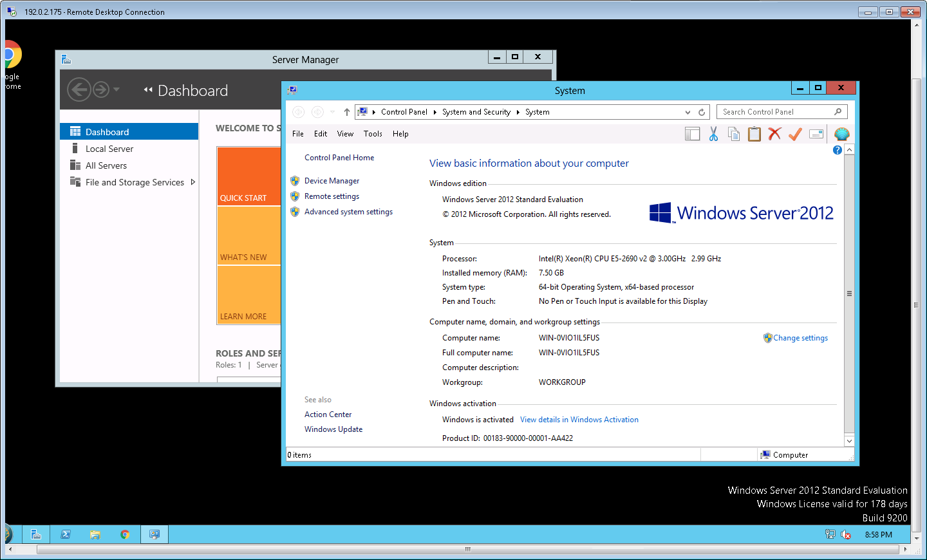
Task: Click the WHAT'S NEW tile
Action: (249, 236)
